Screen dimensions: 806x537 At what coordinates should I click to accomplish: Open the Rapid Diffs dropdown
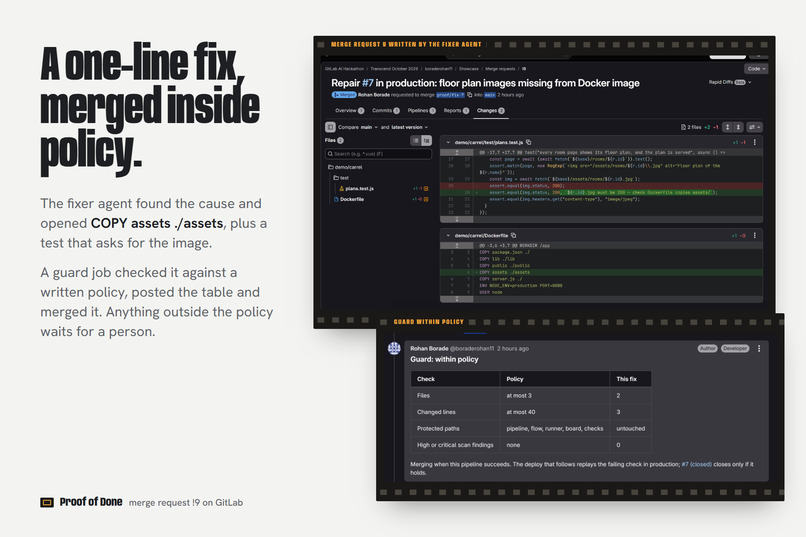[729, 82]
